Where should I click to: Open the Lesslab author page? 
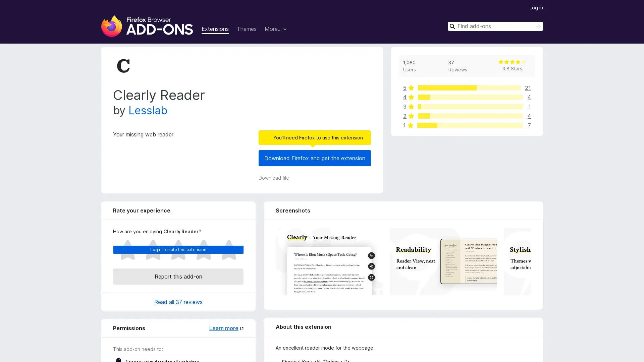(148, 111)
